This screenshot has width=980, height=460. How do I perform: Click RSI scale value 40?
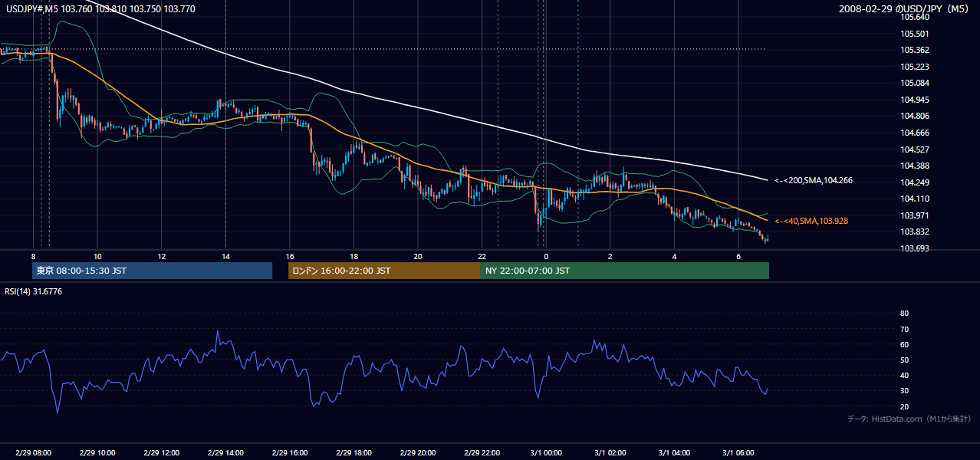[x=904, y=376]
